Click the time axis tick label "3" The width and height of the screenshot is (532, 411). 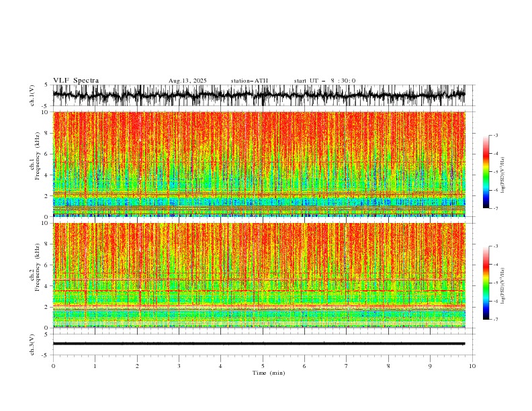pyautogui.click(x=179, y=366)
